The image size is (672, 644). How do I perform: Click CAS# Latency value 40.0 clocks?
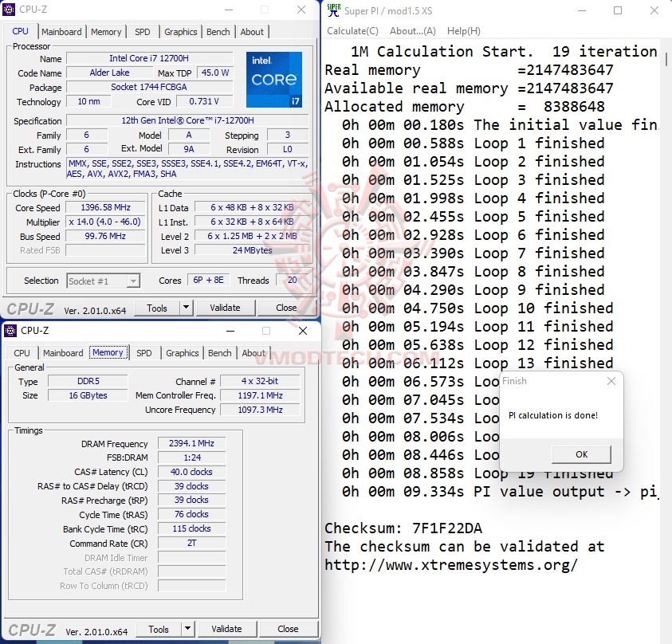(191, 472)
